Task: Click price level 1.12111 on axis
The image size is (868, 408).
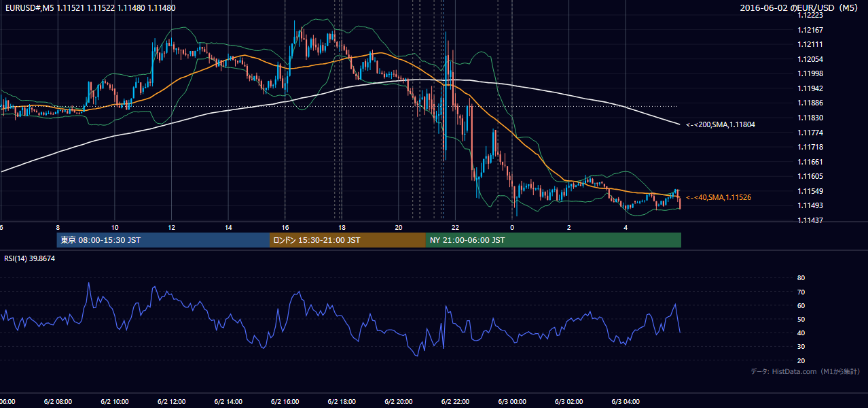Action: (x=811, y=44)
